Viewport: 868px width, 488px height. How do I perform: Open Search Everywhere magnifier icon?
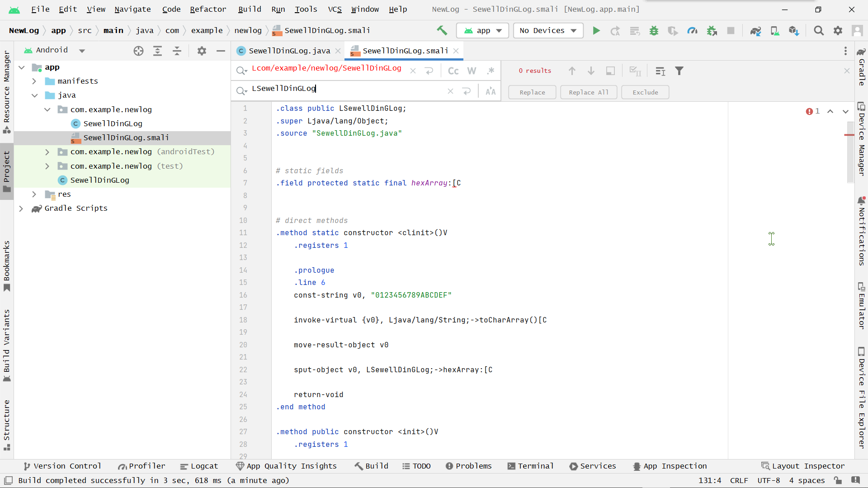click(x=818, y=31)
